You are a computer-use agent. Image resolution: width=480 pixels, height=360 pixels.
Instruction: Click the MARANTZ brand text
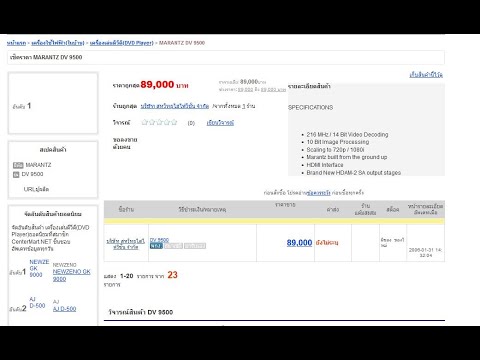pos(38,165)
